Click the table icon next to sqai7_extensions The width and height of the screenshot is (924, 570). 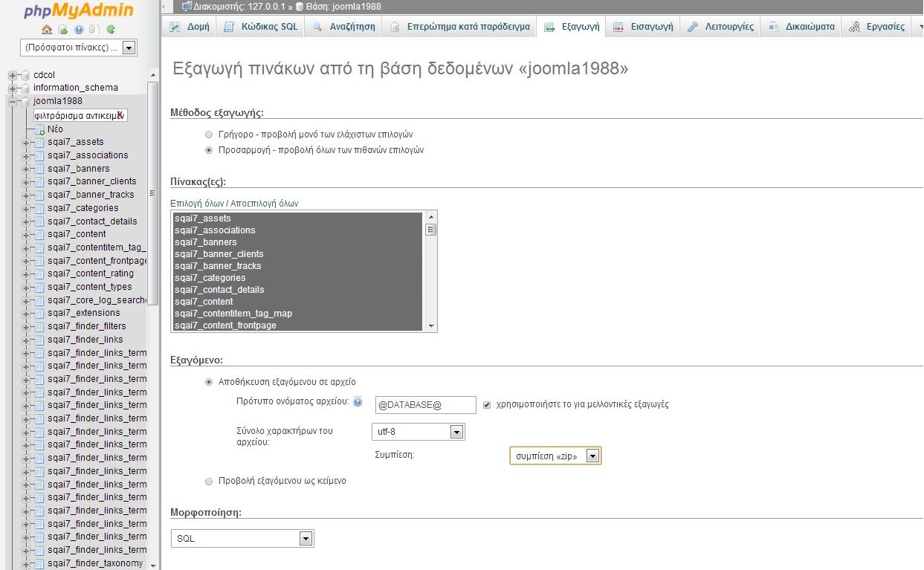click(x=39, y=313)
